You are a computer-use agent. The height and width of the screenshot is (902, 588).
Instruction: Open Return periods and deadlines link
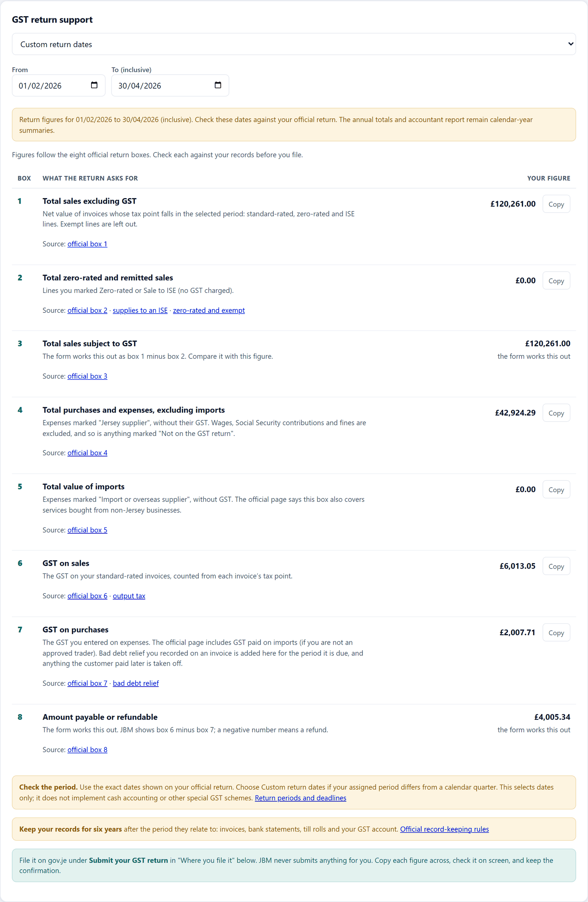[301, 798]
